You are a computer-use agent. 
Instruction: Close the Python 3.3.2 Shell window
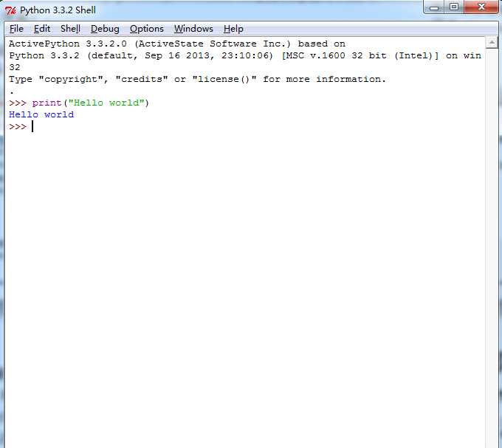[481, 7]
